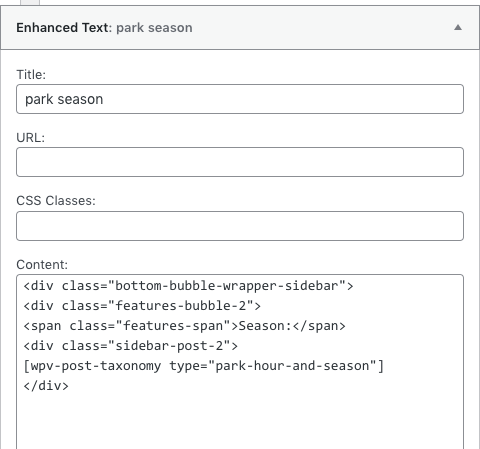
Task: Click the Enhanced Text header title
Action: [62, 27]
